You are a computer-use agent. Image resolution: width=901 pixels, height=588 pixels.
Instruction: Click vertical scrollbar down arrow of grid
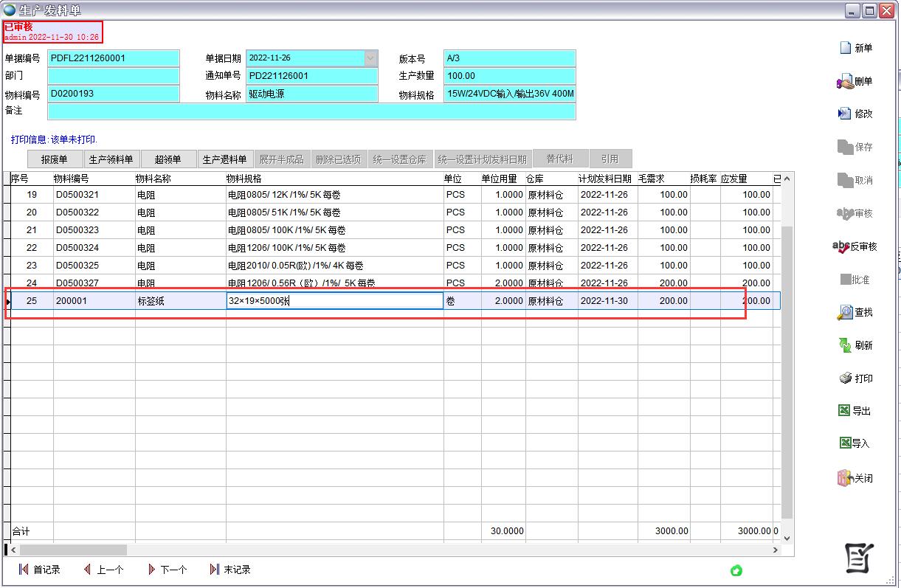tap(786, 538)
